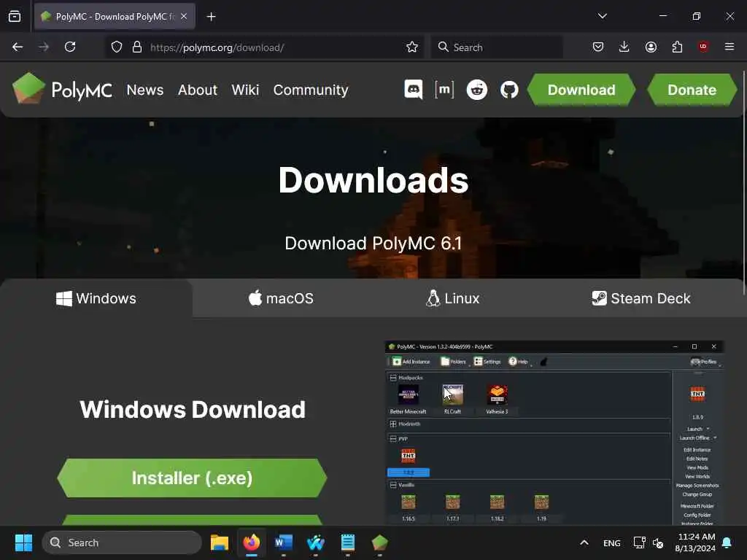Viewport: 747px width, 560px height.
Task: Open the Notepad taskbar icon
Action: point(348,542)
